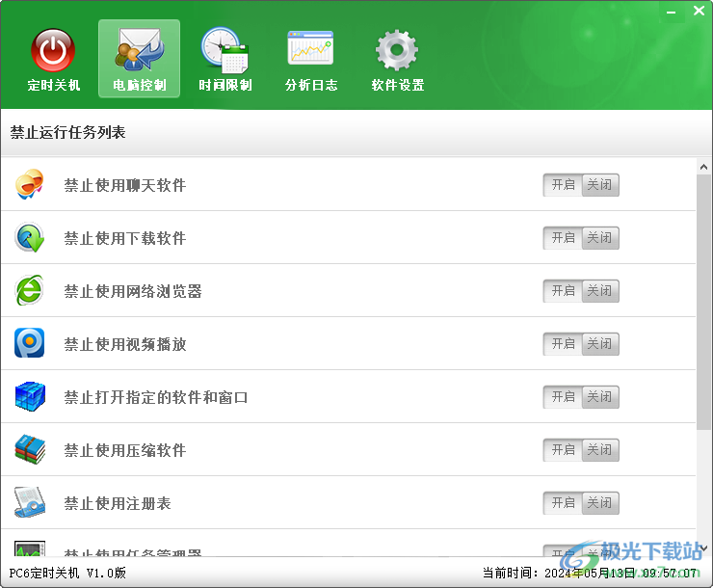
Task: Click the video player icon
Action: [30, 343]
